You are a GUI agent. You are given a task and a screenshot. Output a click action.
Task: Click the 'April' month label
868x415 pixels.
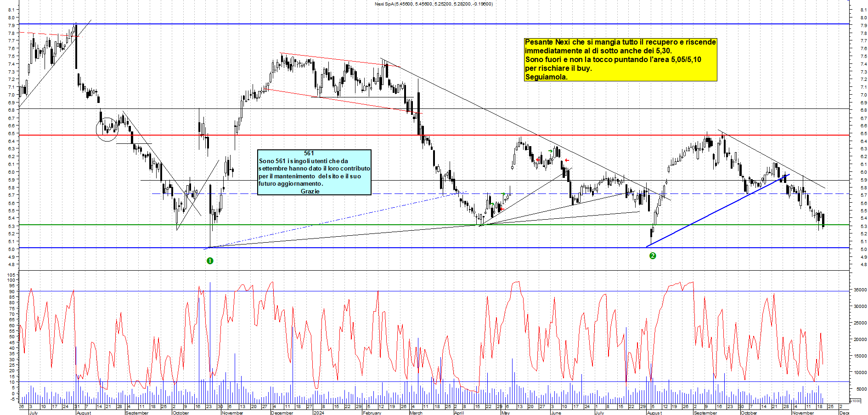[x=458, y=413]
